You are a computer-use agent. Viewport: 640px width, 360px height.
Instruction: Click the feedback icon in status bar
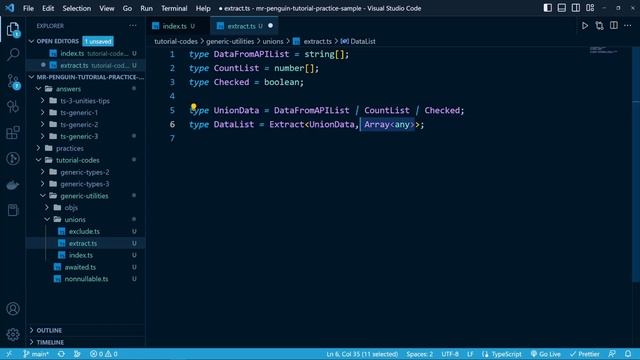[612, 354]
